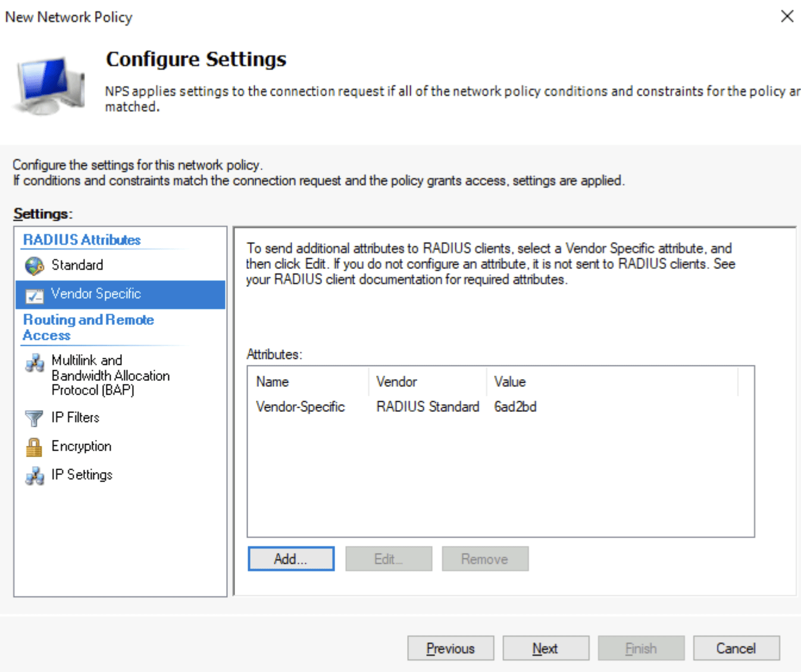Open the Encryption settings via padlock icon
The image size is (801, 672).
click(34, 446)
